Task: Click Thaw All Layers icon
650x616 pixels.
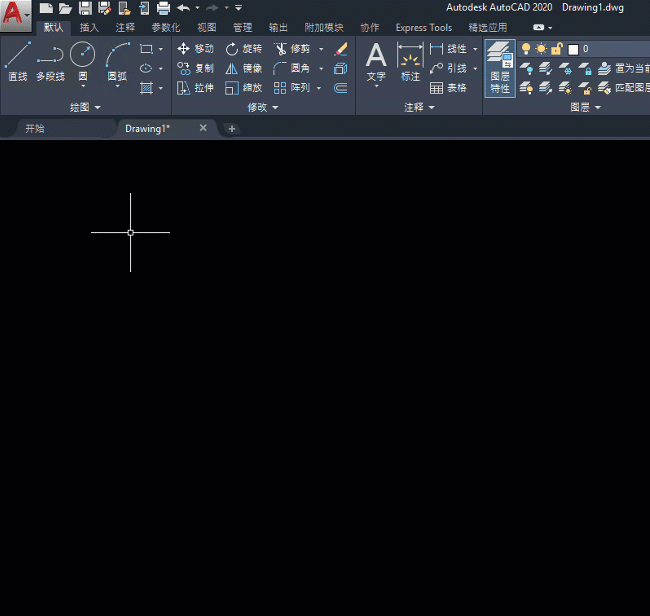Action: tap(565, 88)
